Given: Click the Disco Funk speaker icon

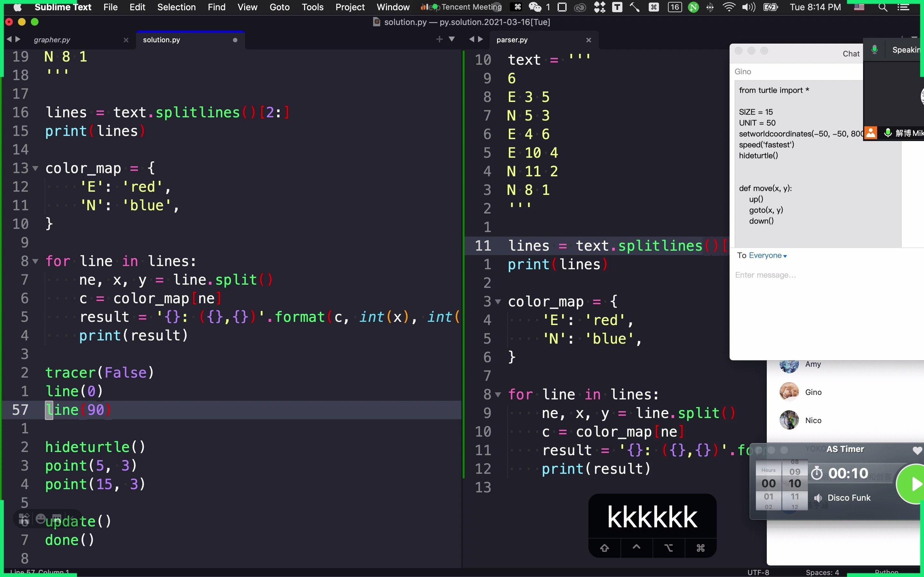Looking at the screenshot, I should 818,498.
